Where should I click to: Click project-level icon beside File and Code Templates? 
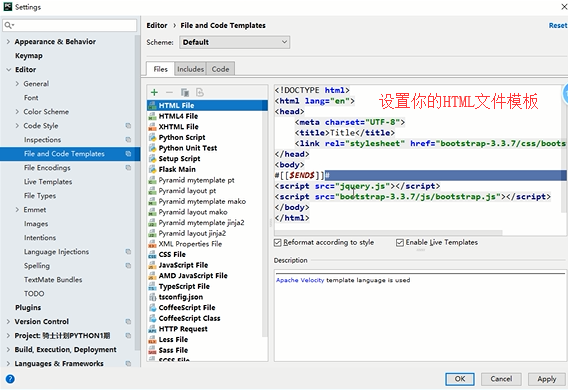coord(128,154)
